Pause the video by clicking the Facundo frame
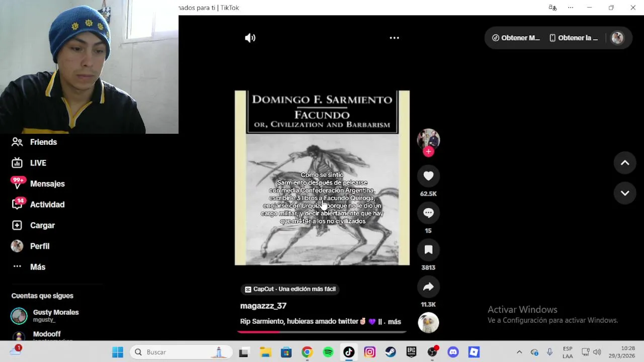 point(322,178)
